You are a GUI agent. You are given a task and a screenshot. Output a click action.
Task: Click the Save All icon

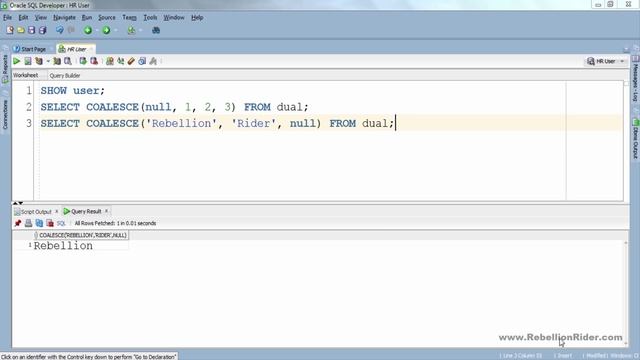coord(42,30)
